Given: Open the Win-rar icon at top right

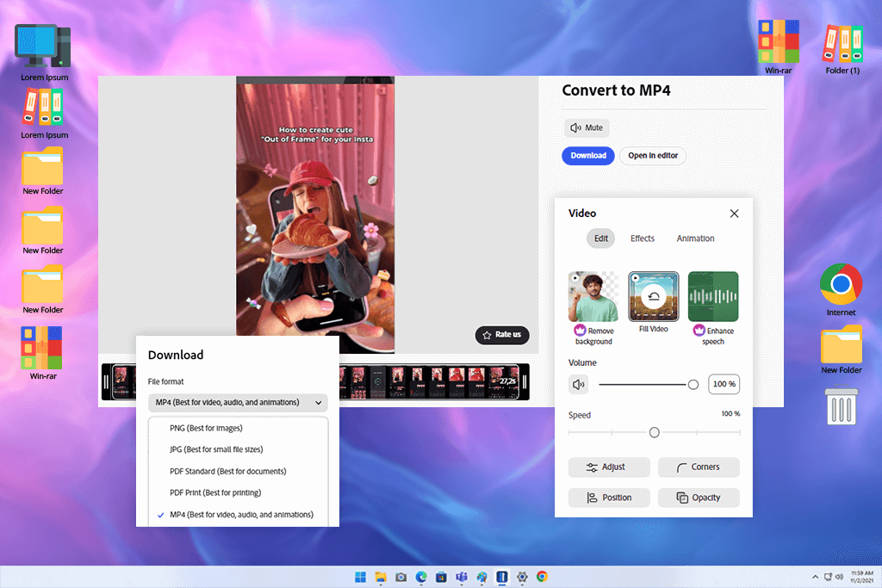Looking at the screenshot, I should pyautogui.click(x=779, y=47).
